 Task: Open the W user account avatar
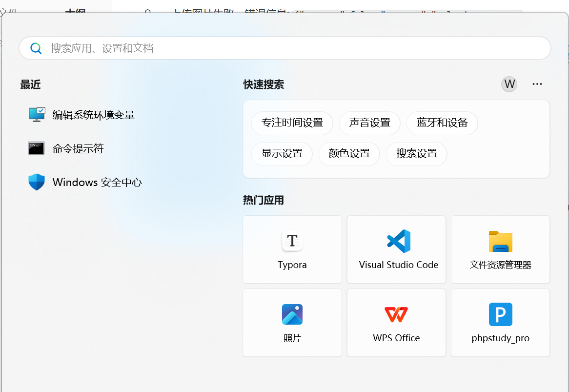[509, 84]
